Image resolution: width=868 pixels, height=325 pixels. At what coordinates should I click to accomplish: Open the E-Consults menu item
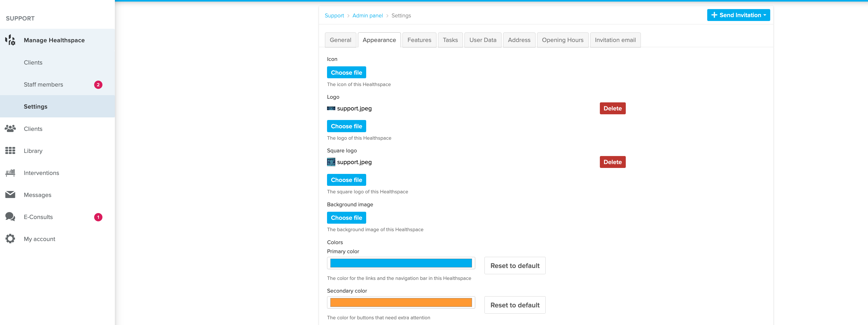(57, 217)
